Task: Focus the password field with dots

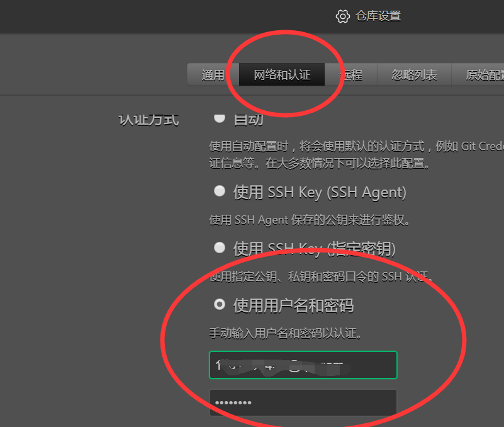Action: click(303, 402)
